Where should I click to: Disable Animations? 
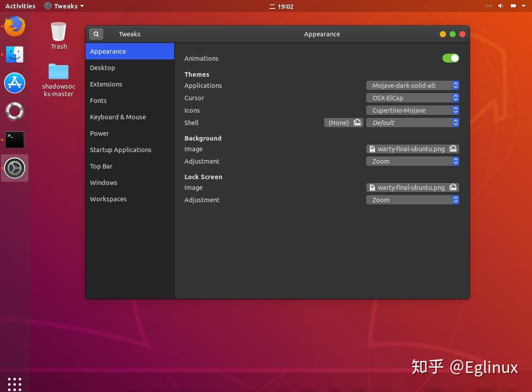point(450,58)
